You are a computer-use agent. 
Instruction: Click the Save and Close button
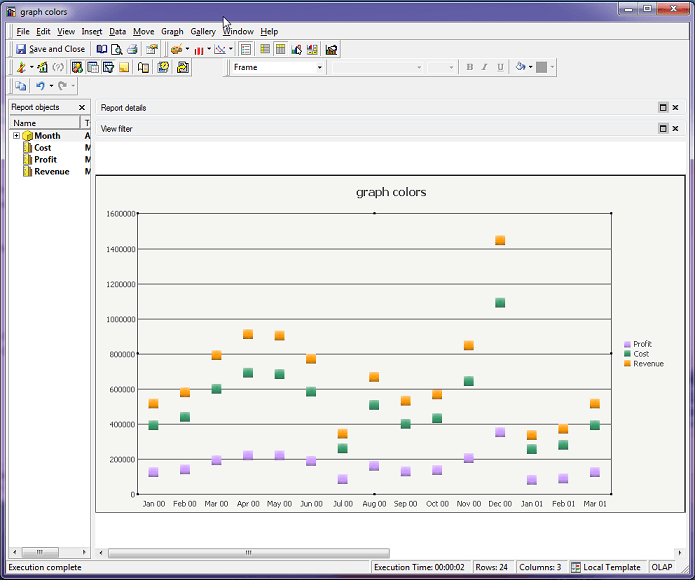50,49
